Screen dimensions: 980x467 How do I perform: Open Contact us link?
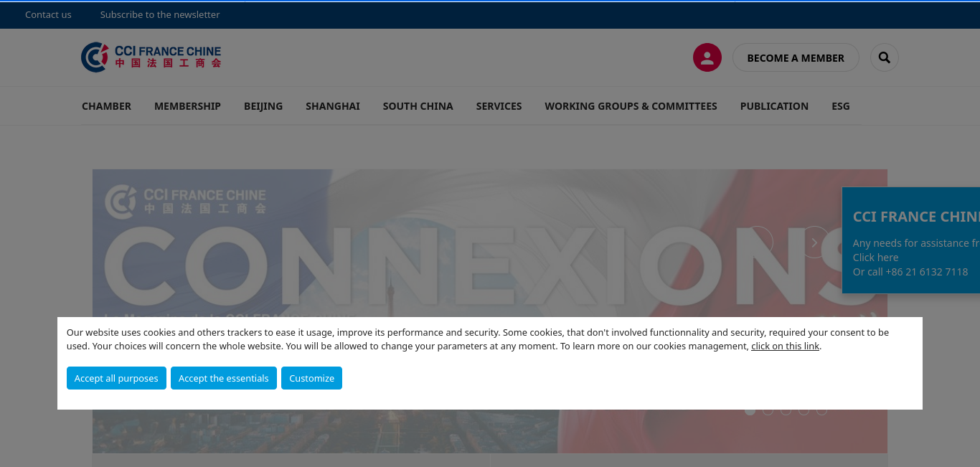48,14
